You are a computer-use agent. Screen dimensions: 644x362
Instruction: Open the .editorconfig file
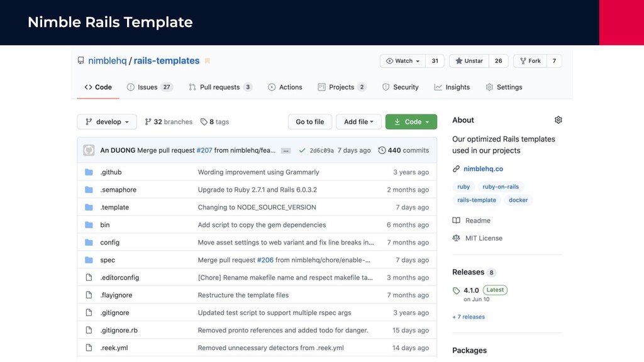(x=119, y=278)
